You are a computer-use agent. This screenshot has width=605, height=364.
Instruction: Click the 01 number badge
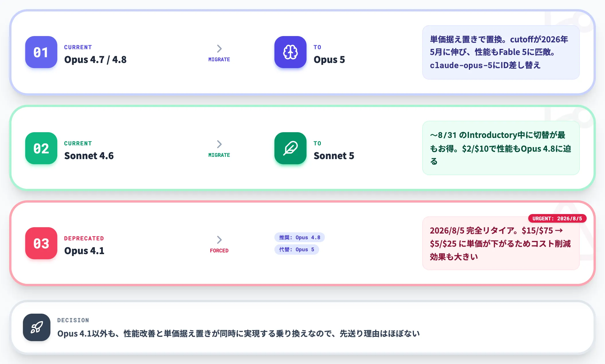[x=41, y=52]
